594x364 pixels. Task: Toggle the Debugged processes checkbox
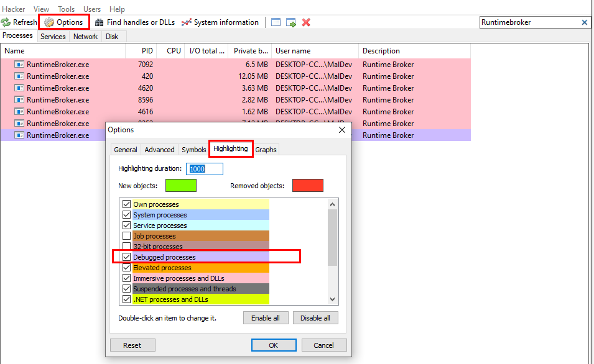126,257
